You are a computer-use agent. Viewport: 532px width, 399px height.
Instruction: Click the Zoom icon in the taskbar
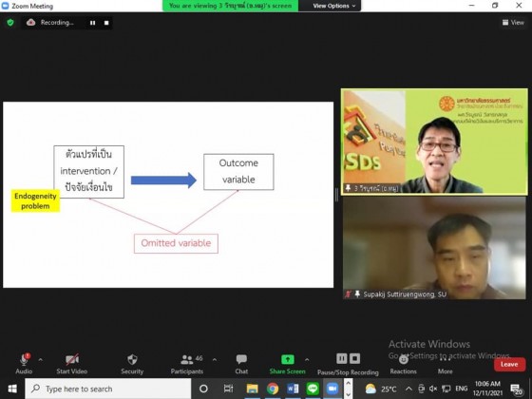(x=332, y=389)
